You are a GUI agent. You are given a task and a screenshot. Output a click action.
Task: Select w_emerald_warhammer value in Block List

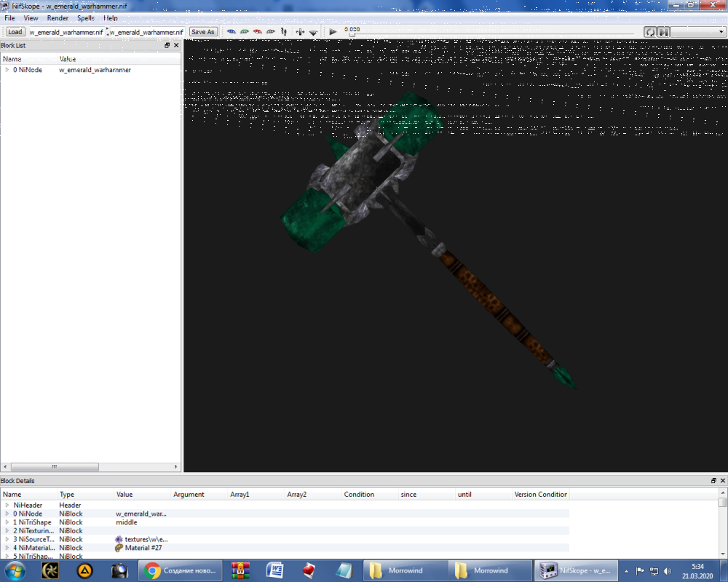pyautogui.click(x=95, y=70)
